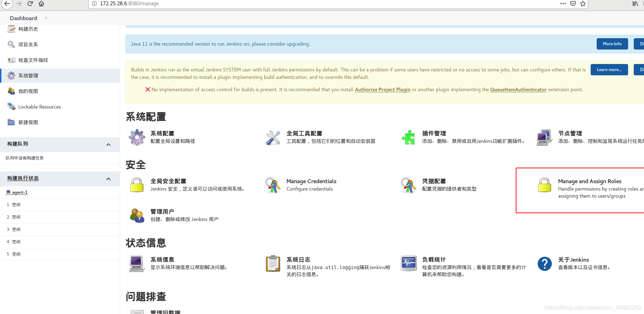Click the Pocket save icon in the address bar

click(x=573, y=4)
